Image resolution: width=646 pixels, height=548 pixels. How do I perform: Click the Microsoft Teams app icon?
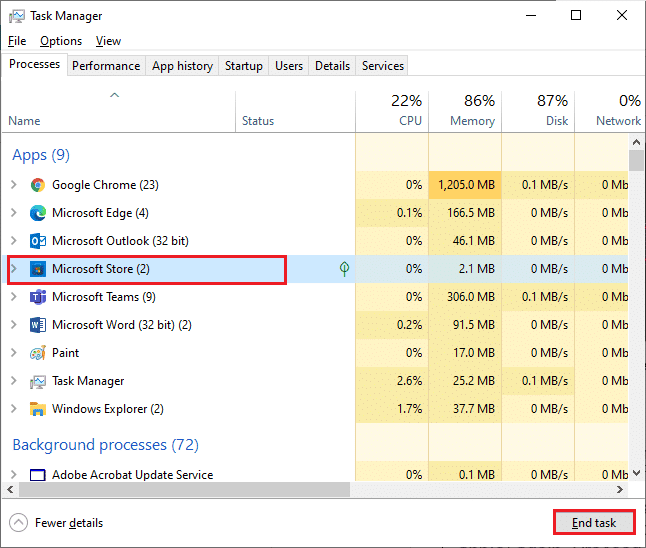(x=37, y=297)
